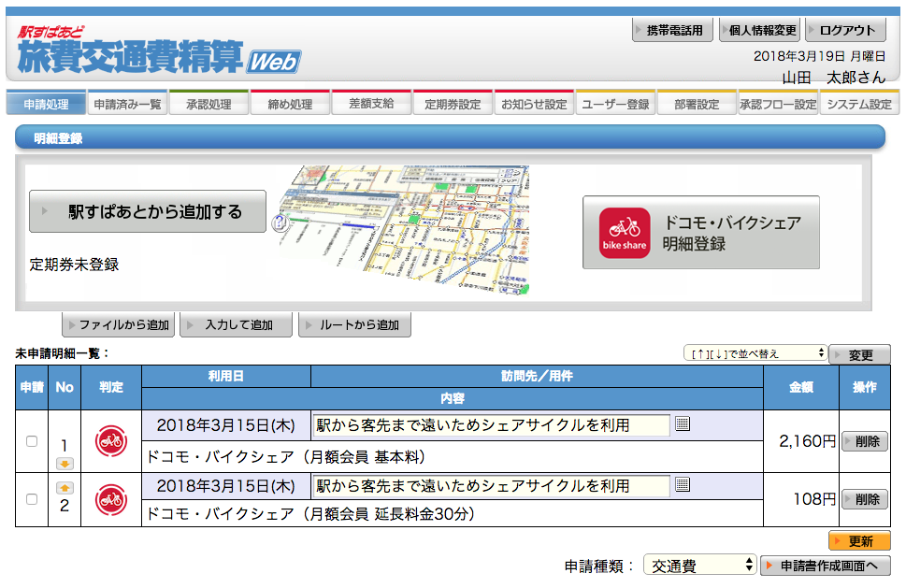
Task: Open the 申請種類 交通費 dropdown
Action: tap(699, 566)
